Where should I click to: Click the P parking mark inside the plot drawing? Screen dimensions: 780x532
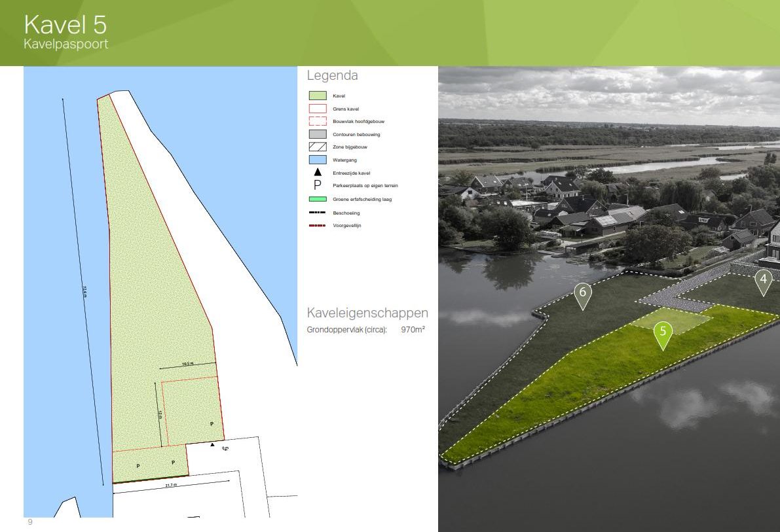click(x=211, y=424)
